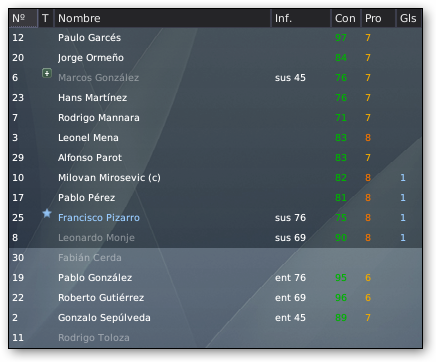Open Leonardo Monje player profile
Viewport: 436px width, 362px height.
96,238
